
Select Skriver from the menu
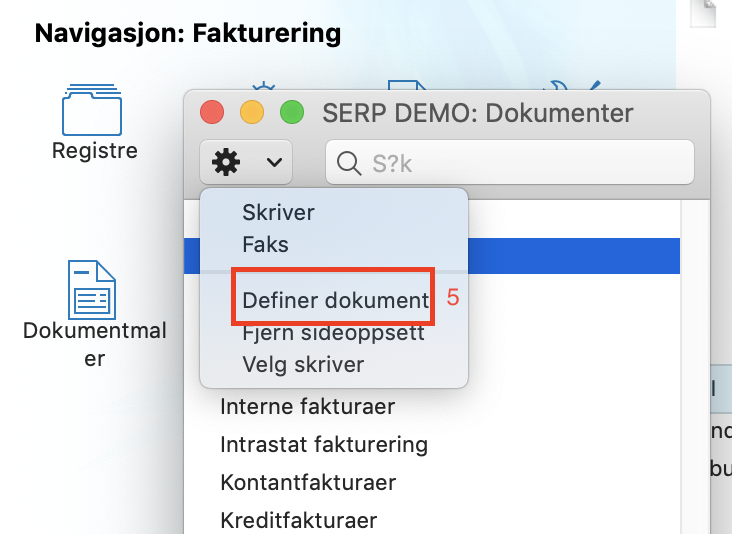point(278,212)
